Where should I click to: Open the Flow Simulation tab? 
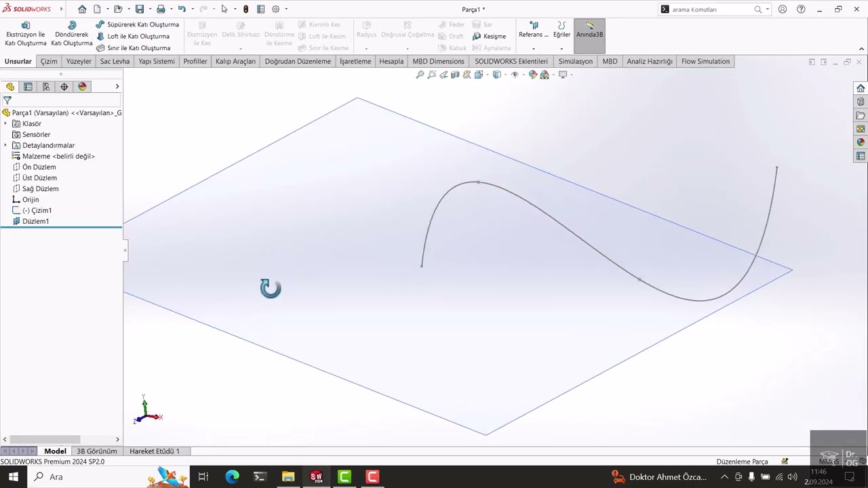705,61
